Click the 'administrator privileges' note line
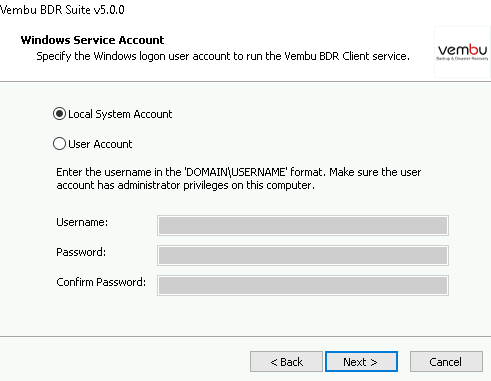 (185, 185)
